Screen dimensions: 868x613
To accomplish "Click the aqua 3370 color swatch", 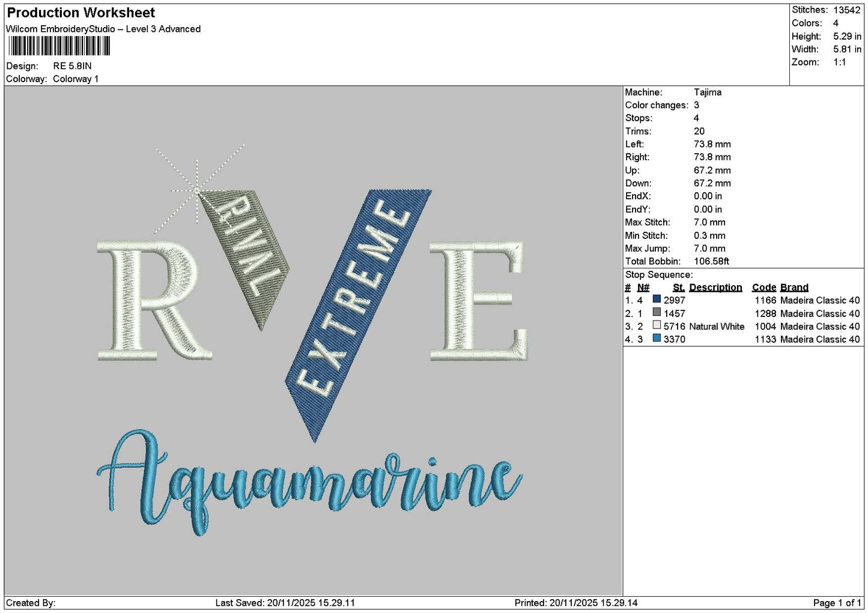I will [657, 339].
